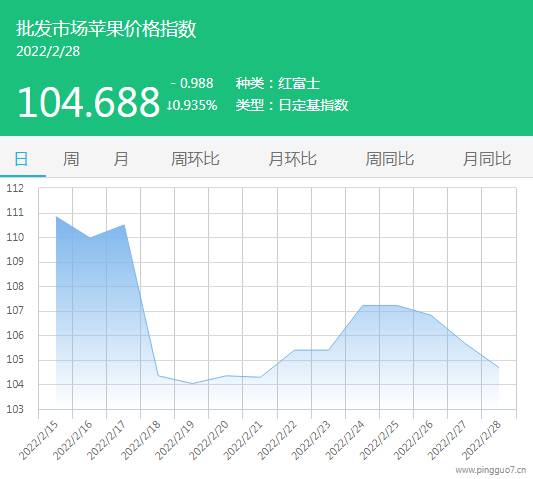Click the www.pingguo7.cn watermark link

click(491, 470)
